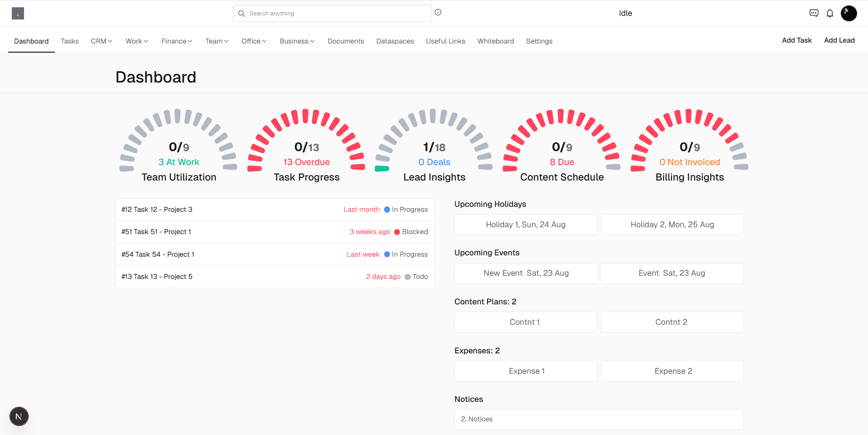The image size is (868, 435).
Task: Click the Add Task button
Action: tap(796, 40)
